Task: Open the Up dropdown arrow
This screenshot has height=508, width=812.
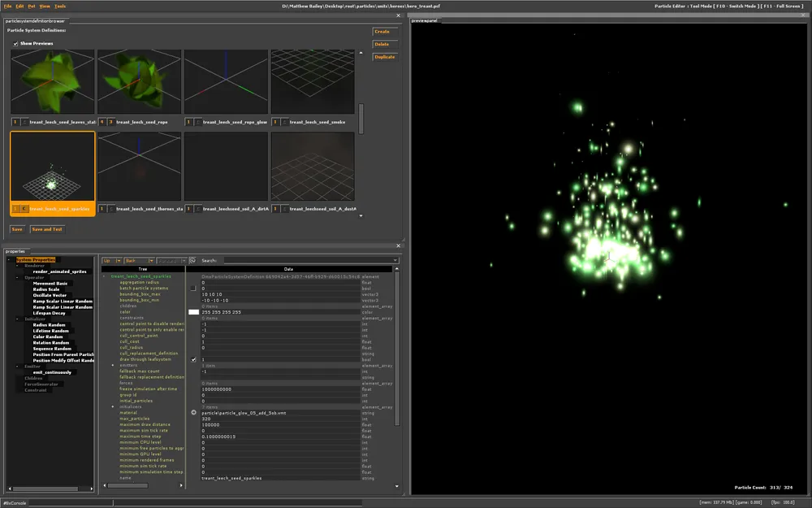Action: [119, 260]
